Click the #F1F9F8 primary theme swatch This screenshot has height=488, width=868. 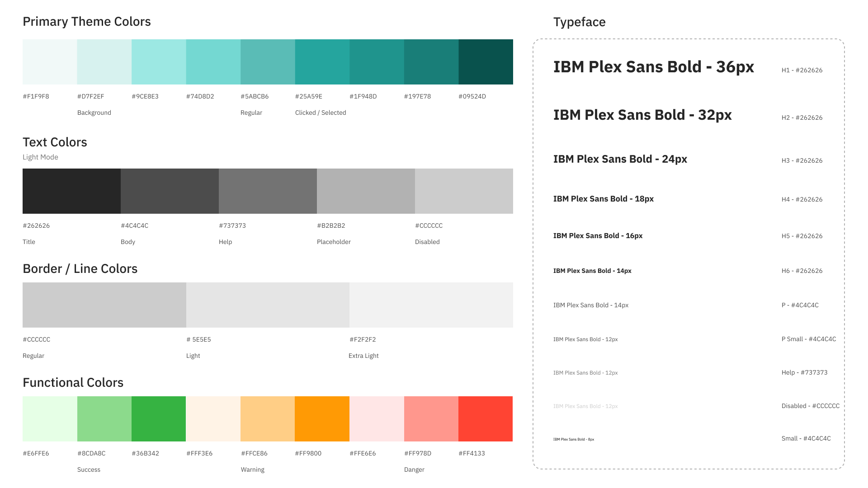50,62
